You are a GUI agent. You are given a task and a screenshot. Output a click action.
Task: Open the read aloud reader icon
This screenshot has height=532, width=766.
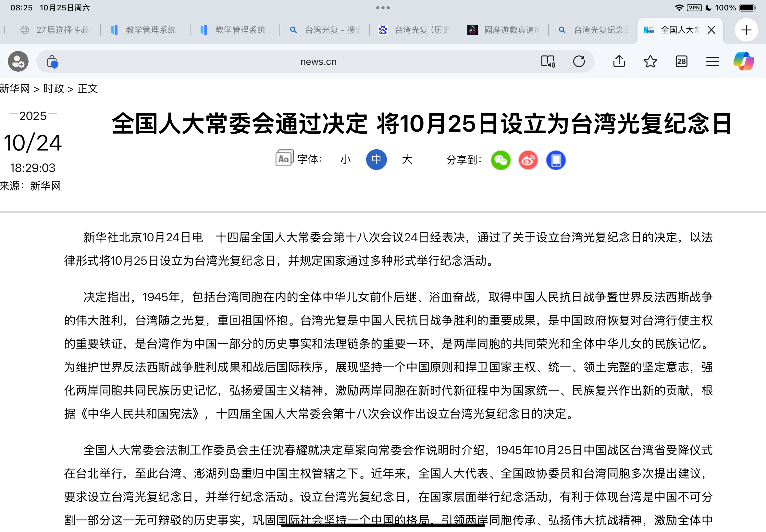click(548, 61)
